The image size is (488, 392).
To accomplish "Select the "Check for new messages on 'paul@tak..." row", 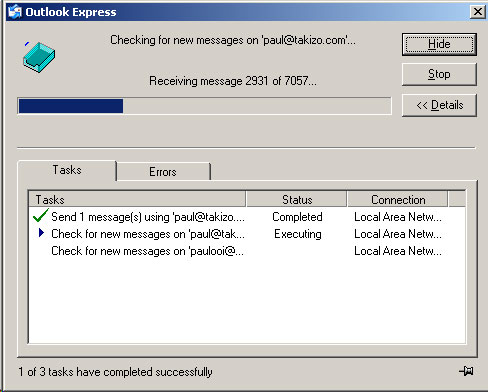I will pos(247,234).
